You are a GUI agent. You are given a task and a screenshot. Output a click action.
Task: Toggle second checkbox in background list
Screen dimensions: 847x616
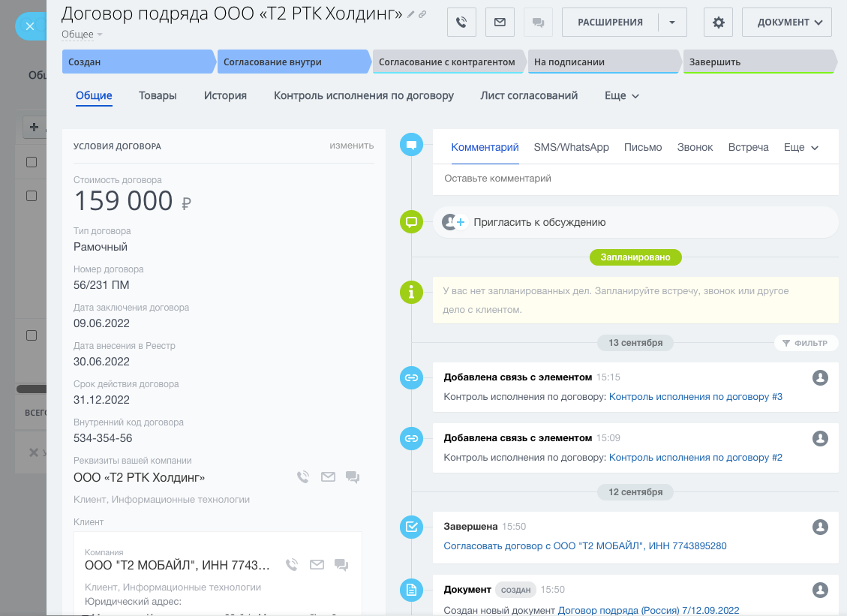(32, 196)
